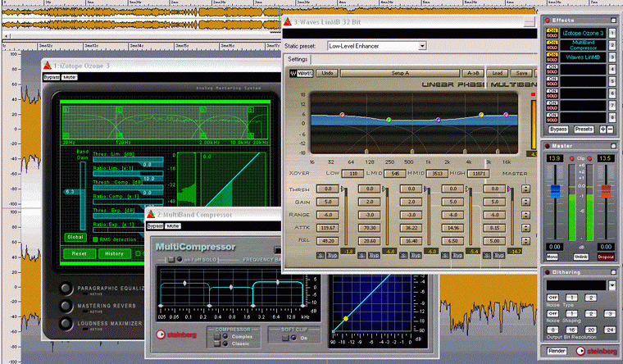Open the Paragraphic Equalizer module in Ozone

click(x=64, y=289)
